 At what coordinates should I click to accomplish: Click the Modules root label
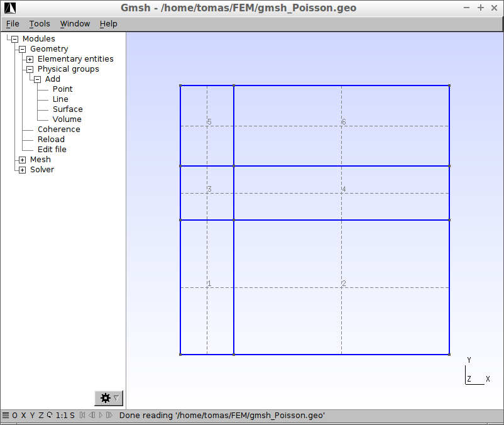(38, 38)
